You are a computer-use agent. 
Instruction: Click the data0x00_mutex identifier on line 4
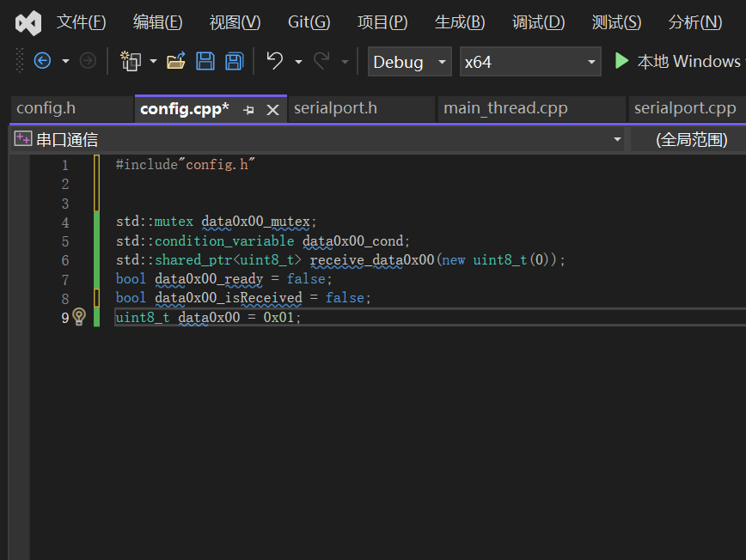255,222
